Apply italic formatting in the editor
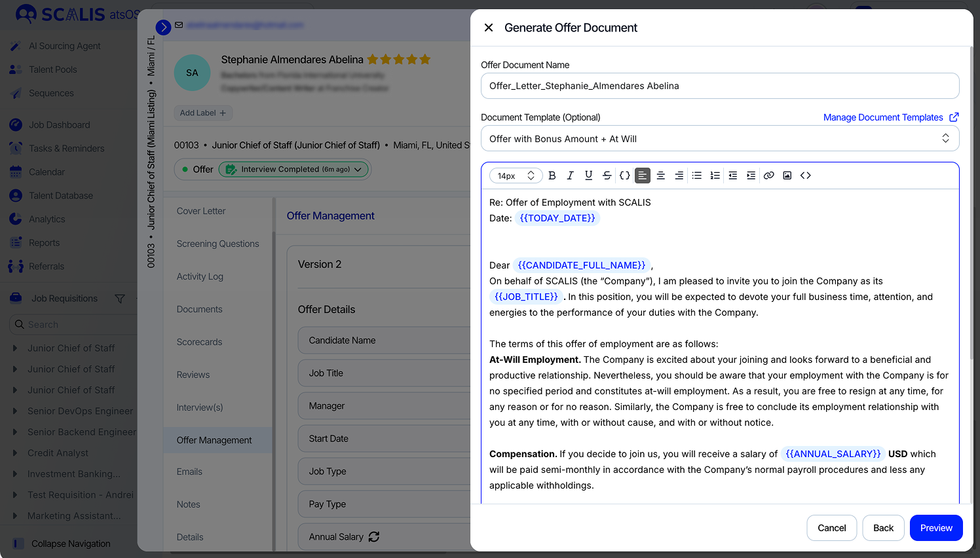The height and width of the screenshot is (558, 980). coord(570,176)
